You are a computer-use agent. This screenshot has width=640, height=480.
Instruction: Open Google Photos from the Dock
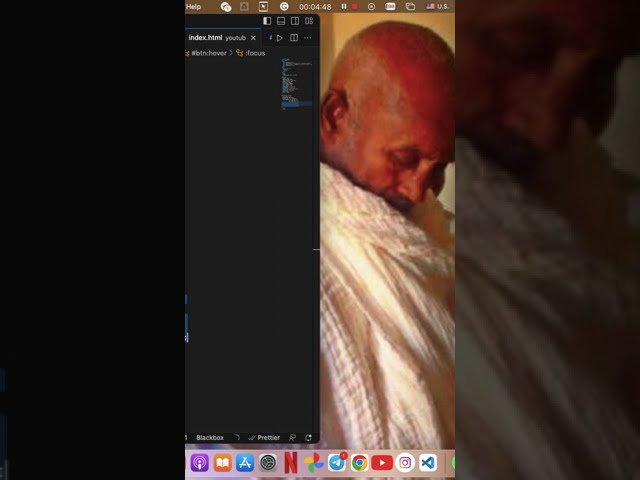313,463
